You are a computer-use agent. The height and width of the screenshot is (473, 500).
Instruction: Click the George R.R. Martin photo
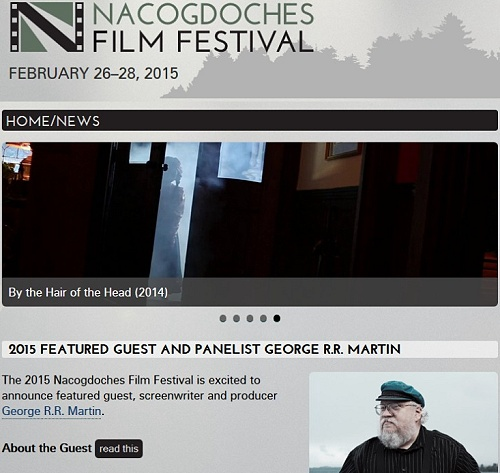(403, 422)
